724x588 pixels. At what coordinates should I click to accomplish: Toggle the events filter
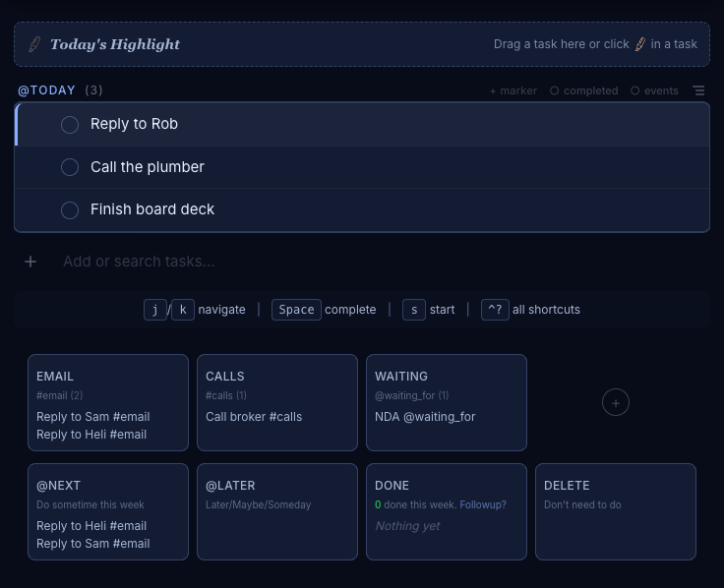pos(654,90)
